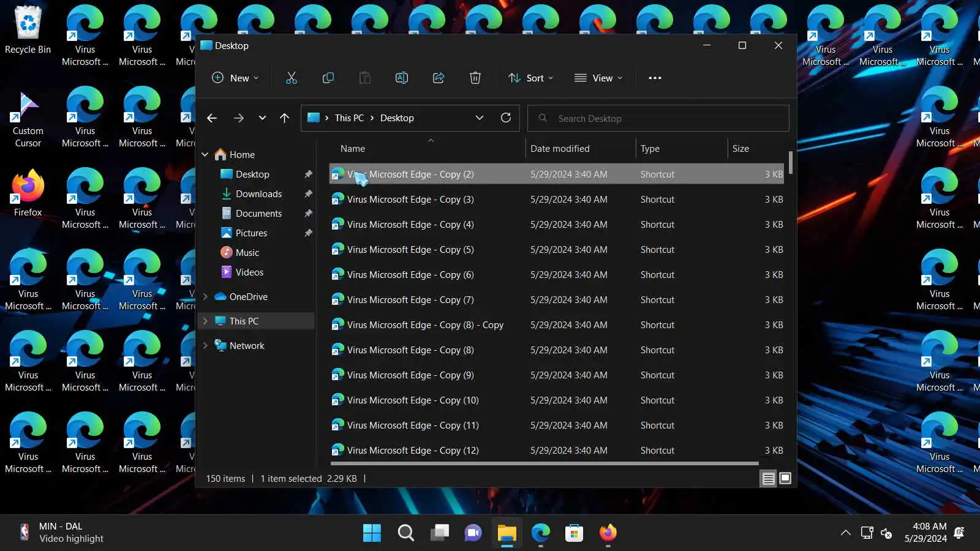Switch to large thumbnails view icon
Screen dimensions: 980x551
[785, 479]
